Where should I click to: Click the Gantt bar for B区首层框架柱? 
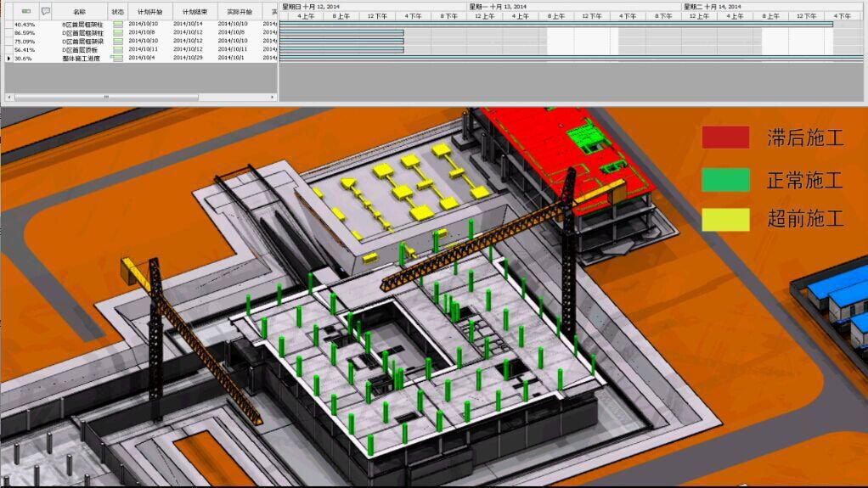tap(556, 25)
